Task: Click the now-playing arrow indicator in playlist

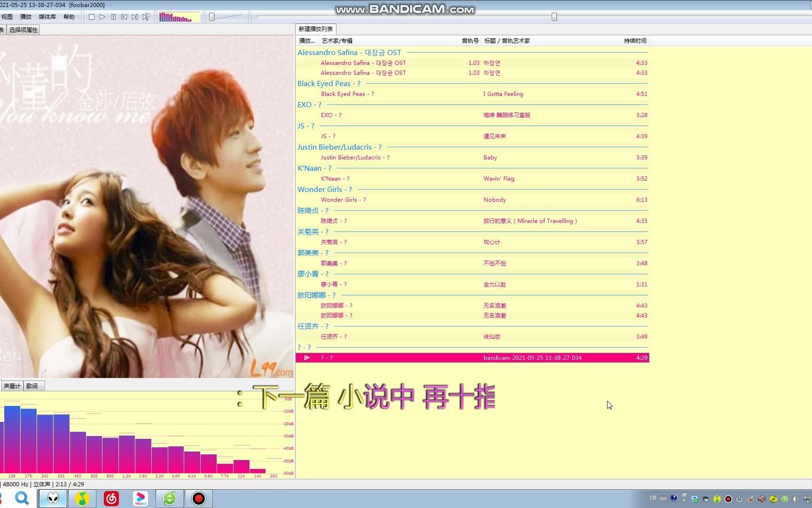Action: [x=307, y=358]
